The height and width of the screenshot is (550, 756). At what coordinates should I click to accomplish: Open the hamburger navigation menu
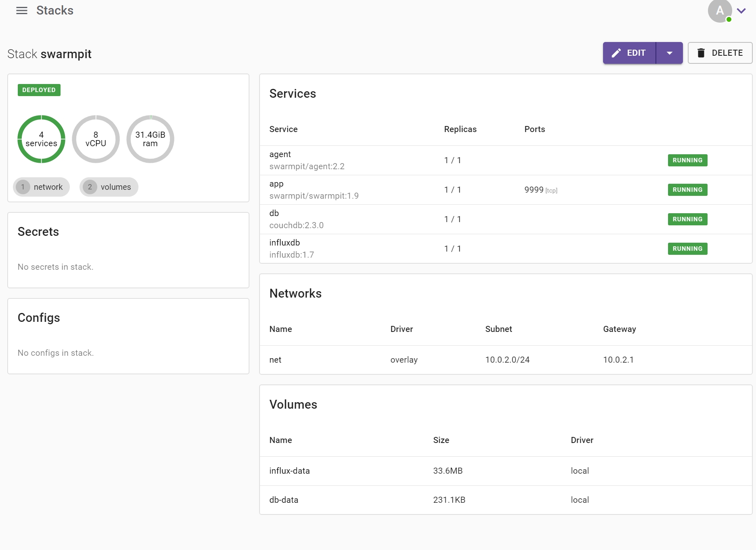pos(22,10)
